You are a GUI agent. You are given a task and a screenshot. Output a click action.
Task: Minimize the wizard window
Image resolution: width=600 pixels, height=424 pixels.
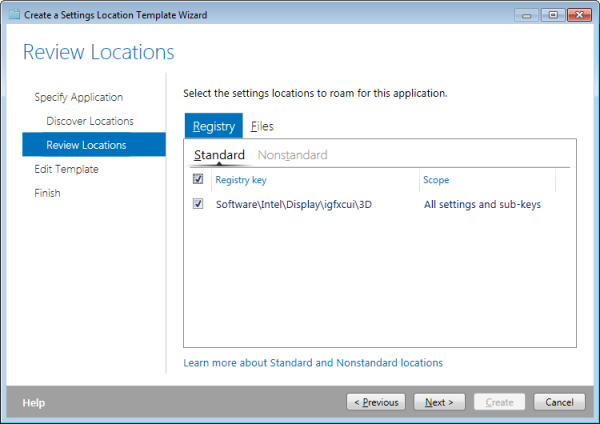[527, 15]
